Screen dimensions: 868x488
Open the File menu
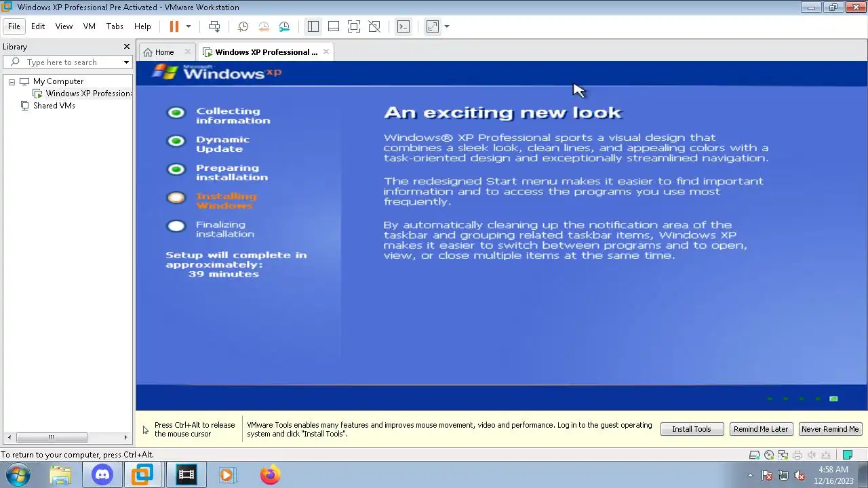click(14, 26)
